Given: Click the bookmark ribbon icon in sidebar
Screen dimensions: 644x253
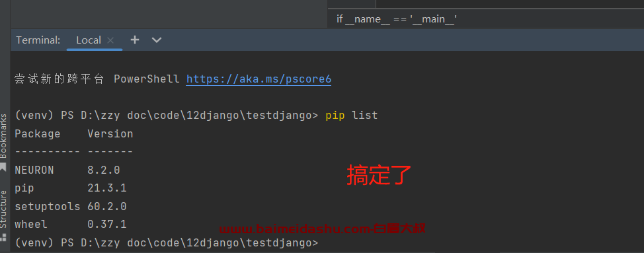Looking at the screenshot, I should [x=3, y=167].
